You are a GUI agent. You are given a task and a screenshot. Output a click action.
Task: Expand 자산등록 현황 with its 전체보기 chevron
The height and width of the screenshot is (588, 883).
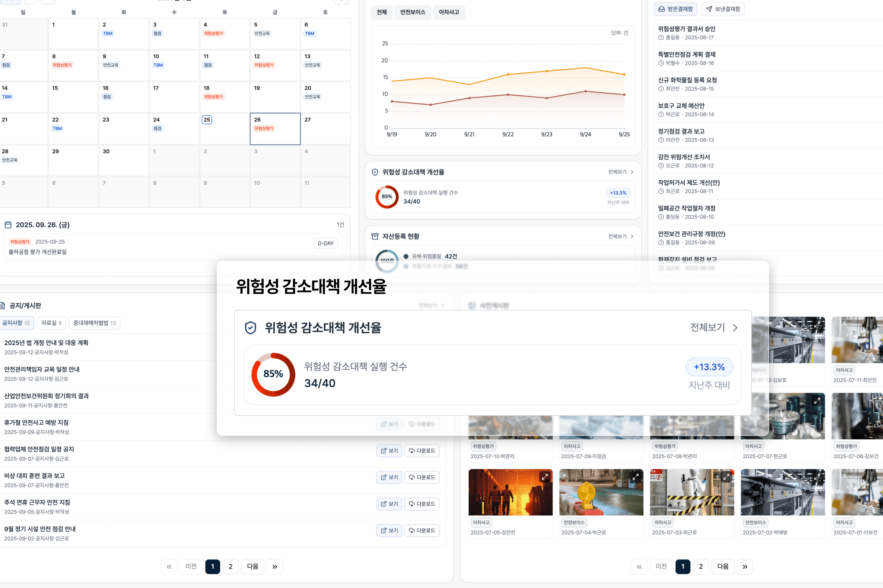pyautogui.click(x=632, y=236)
